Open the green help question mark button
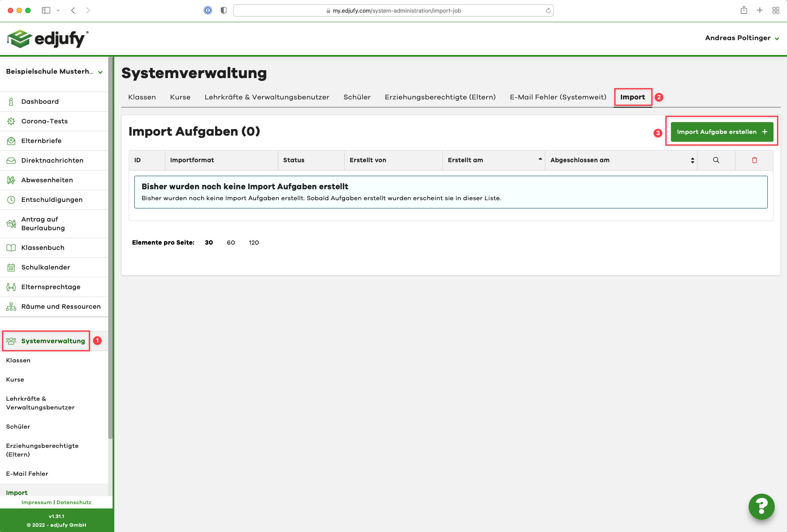 click(x=761, y=506)
